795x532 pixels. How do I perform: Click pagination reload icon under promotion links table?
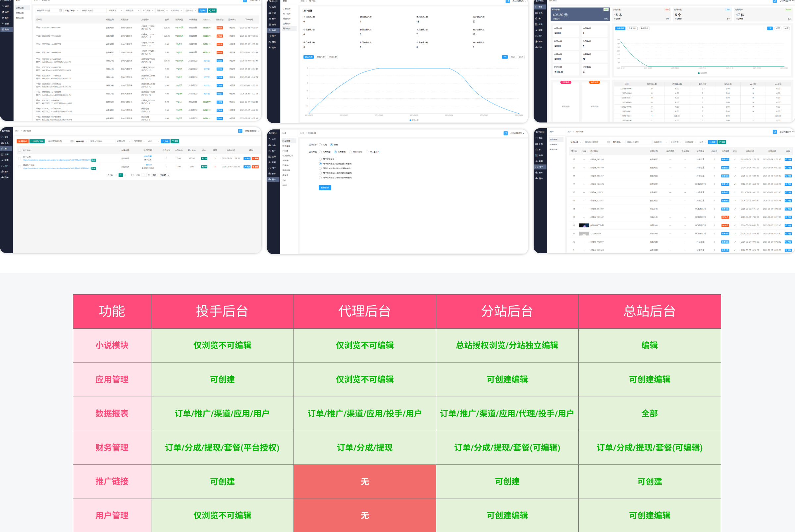tap(132, 175)
